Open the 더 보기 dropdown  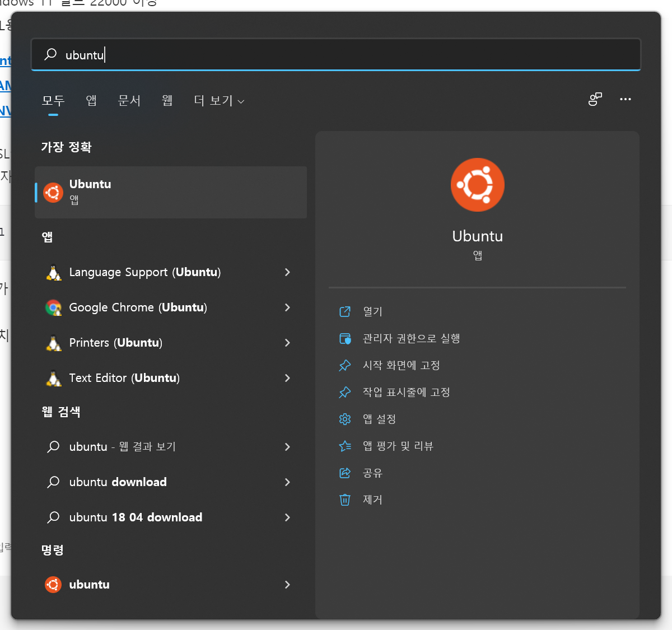tap(219, 101)
